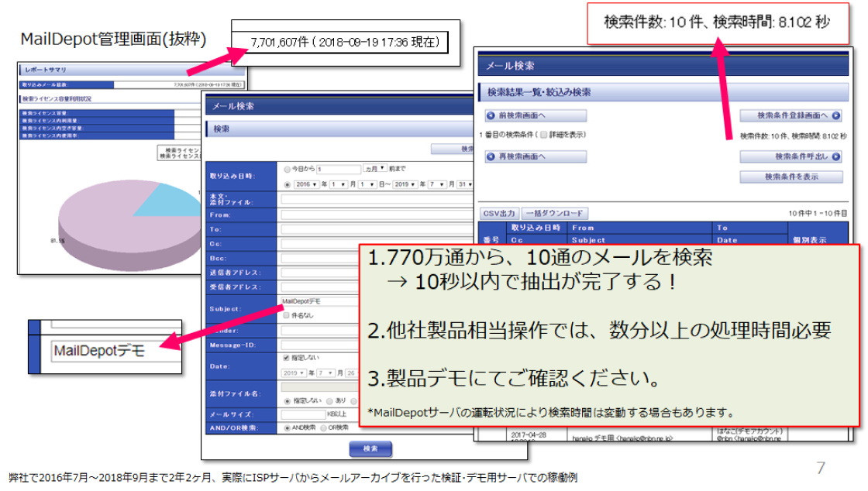Screen dimensions: 868x491
Task: Click the 送信者アドレス input field
Action: click(x=321, y=272)
